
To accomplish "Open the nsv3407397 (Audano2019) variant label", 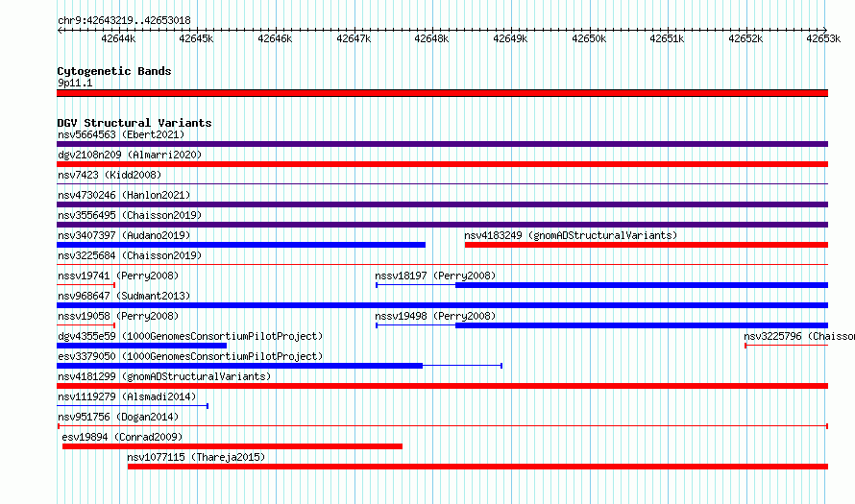I will click(124, 235).
